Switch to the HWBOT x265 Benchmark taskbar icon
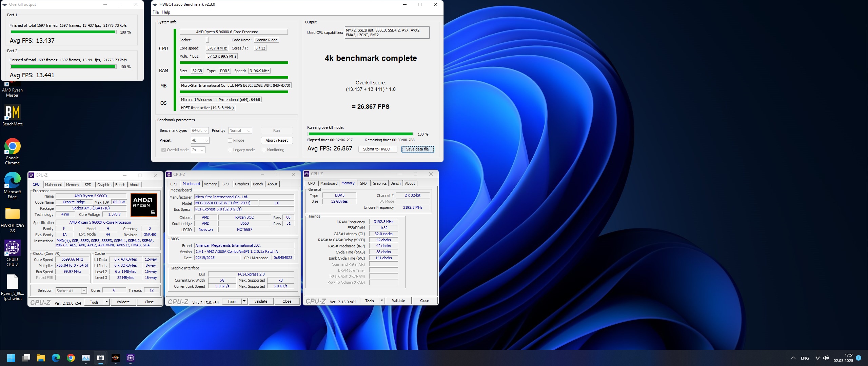This screenshot has height=366, width=868. tap(101, 358)
